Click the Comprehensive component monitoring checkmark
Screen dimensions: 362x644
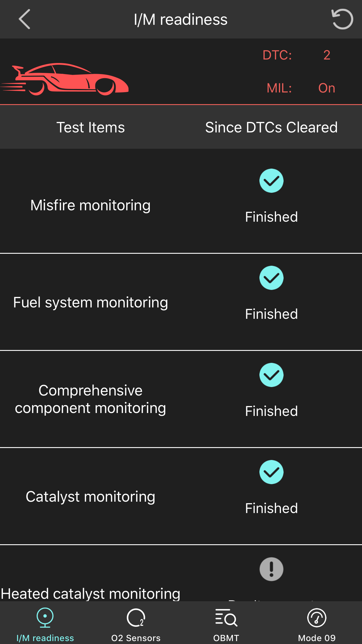[271, 375]
